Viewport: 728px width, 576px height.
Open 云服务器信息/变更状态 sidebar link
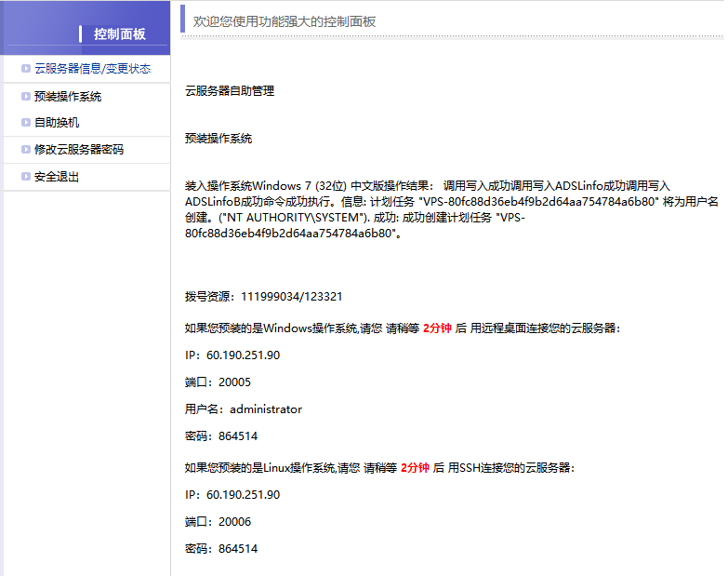tap(92, 69)
